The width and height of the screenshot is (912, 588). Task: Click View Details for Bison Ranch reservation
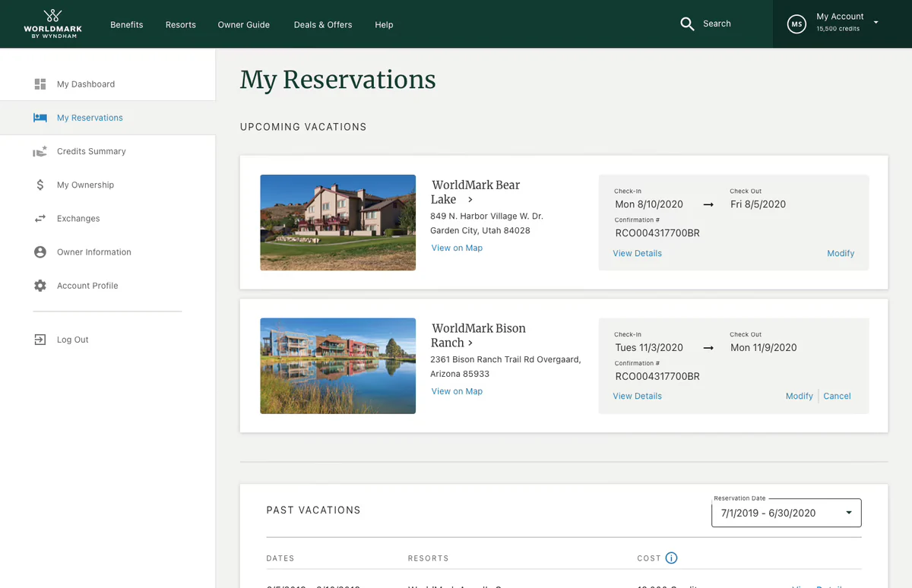coord(637,396)
